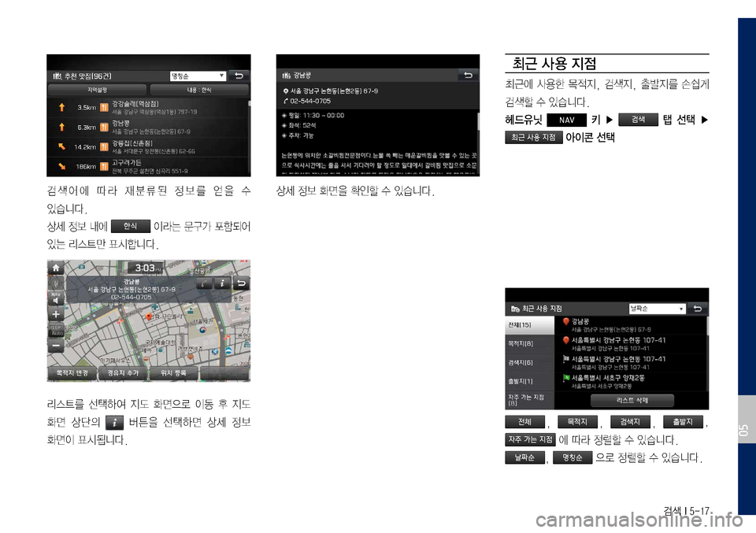This screenshot has width=756, height=533.
Task: Click the 날짜순 label below recent screen
Action: point(524,457)
